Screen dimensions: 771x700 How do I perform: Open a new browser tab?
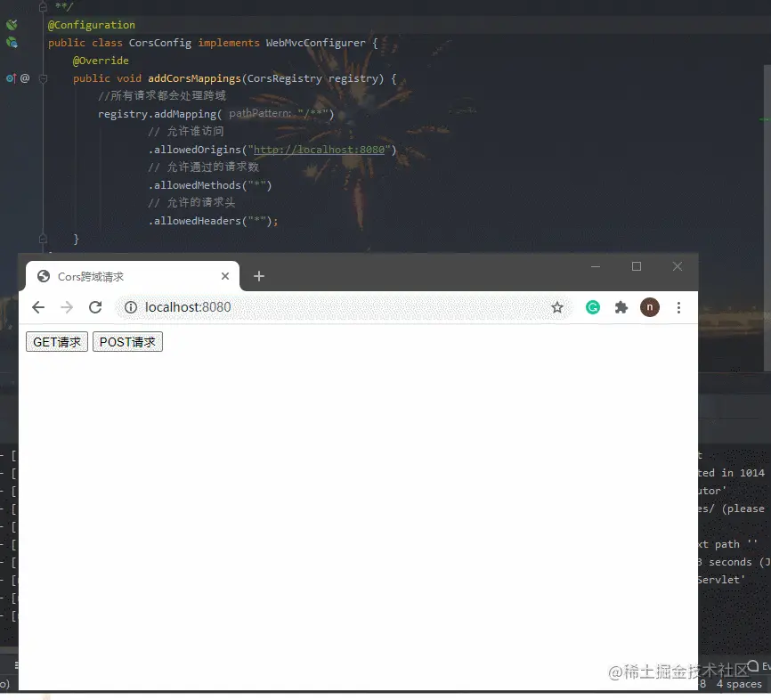click(x=259, y=276)
